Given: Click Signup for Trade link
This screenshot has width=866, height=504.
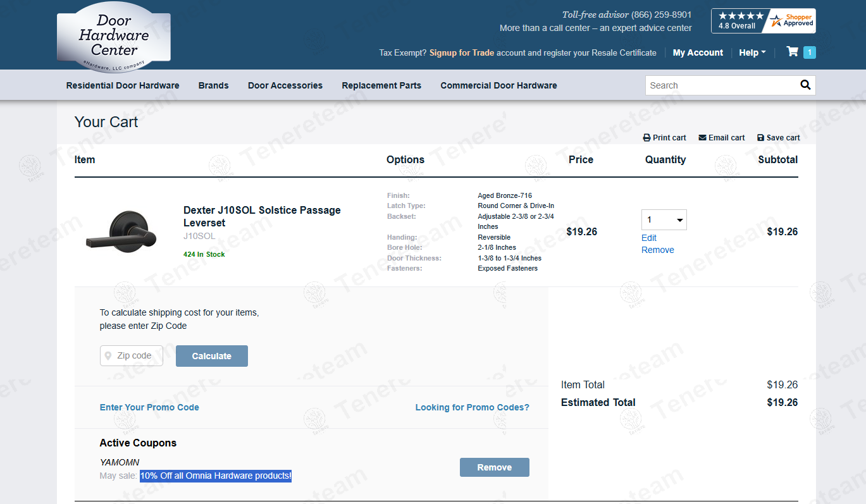Looking at the screenshot, I should [462, 53].
